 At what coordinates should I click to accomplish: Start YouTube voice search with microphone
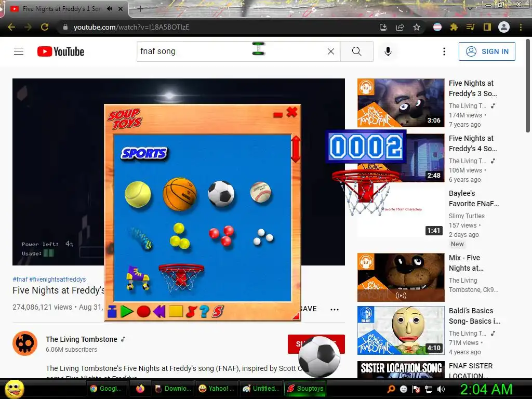(x=388, y=51)
